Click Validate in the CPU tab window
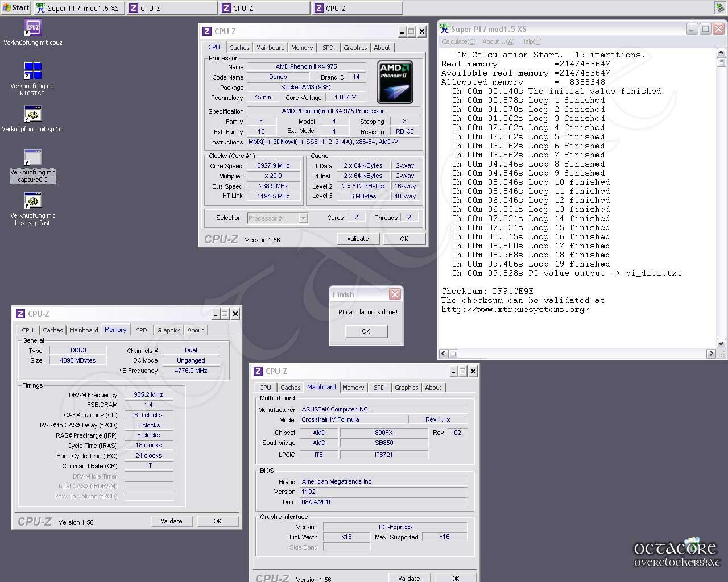This screenshot has height=582, width=728. tap(358, 239)
